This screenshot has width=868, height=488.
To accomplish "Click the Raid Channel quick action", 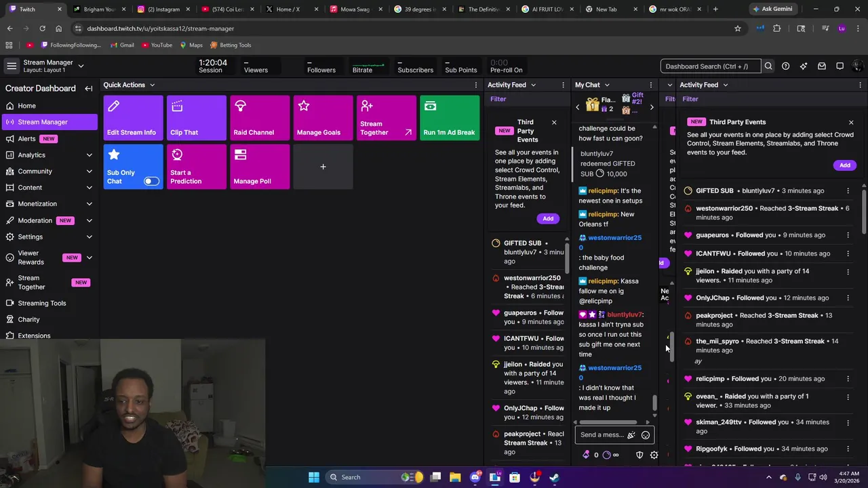I will click(x=260, y=118).
